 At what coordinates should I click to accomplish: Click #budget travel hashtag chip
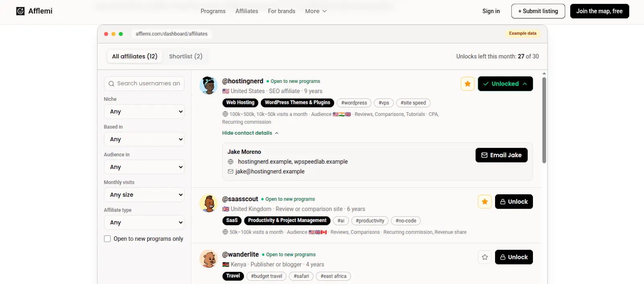(x=266, y=276)
